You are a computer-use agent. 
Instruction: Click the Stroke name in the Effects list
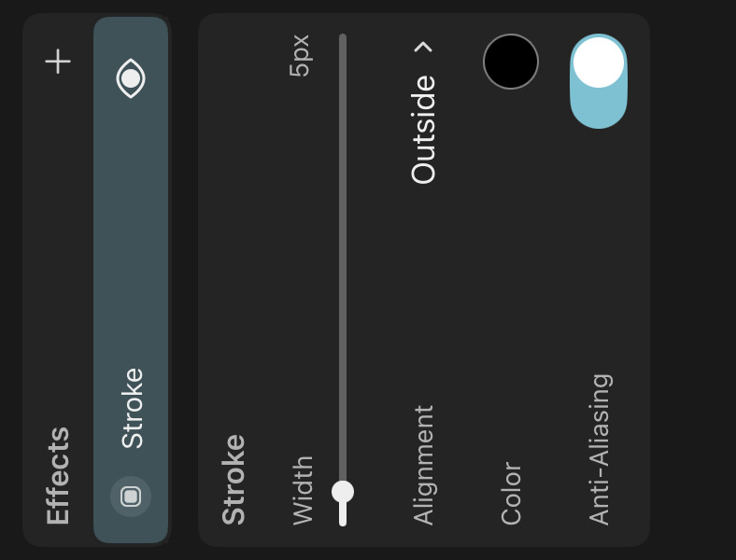click(x=133, y=408)
